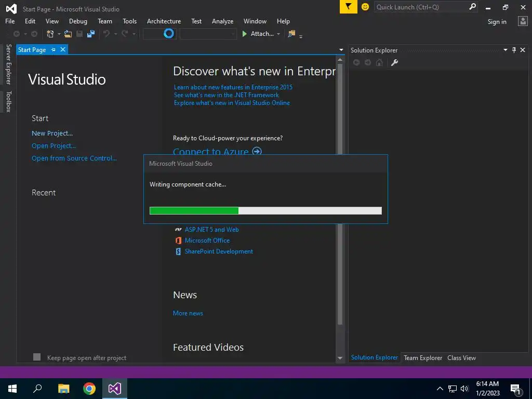Click the feedback smiley icon
This screenshot has height=399, width=532.
(365, 7)
